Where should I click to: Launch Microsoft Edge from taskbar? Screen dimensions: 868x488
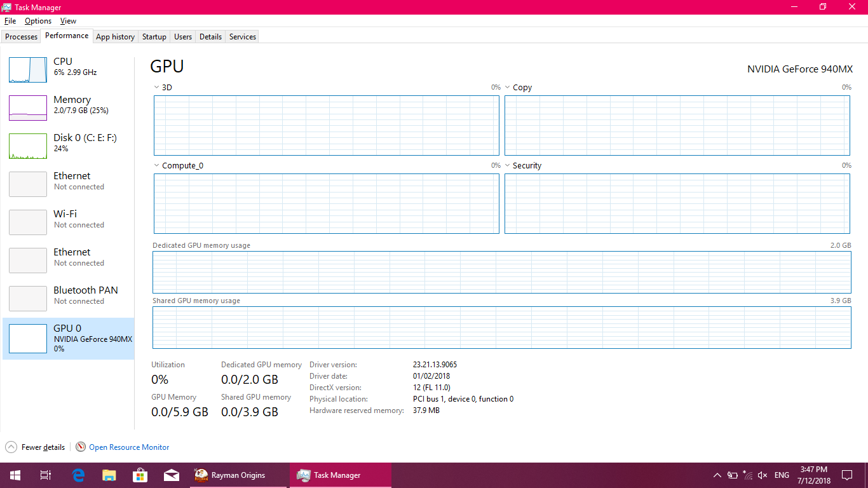78,475
